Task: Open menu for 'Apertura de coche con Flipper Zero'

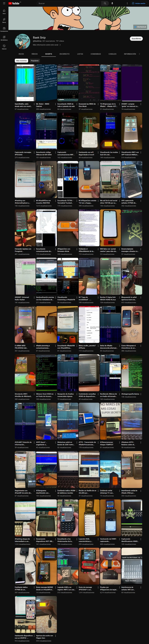Action: coord(56,636)
